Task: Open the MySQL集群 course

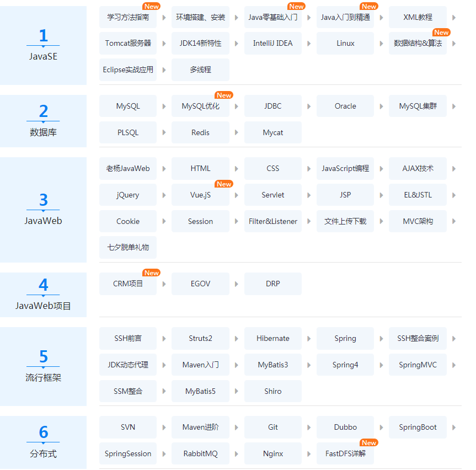Action: click(x=418, y=106)
